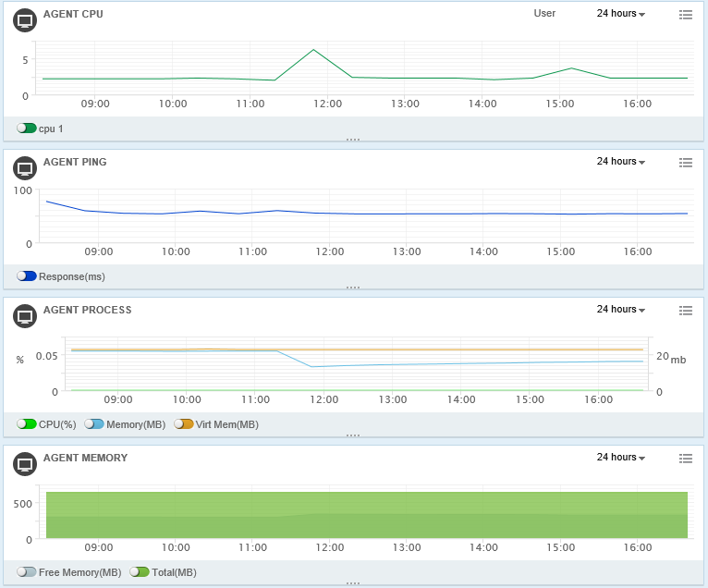This screenshot has width=708, height=588.
Task: Open the Agent CPU panel list menu
Action: (x=685, y=15)
